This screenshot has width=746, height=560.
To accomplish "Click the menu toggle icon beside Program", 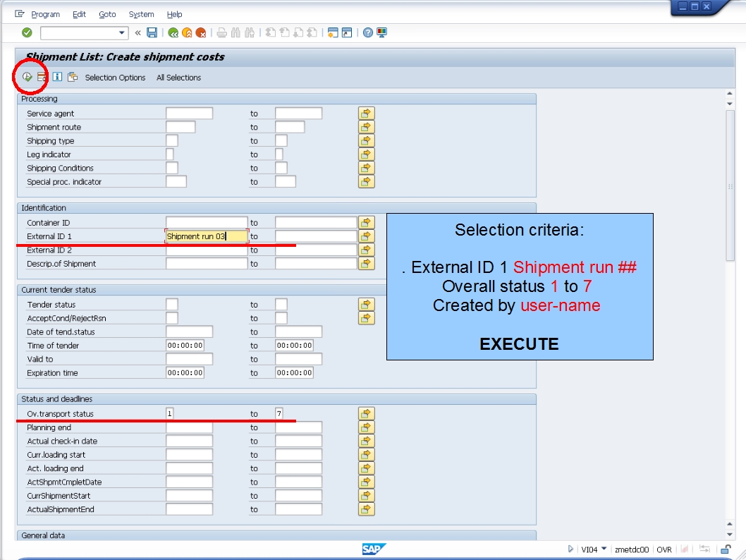I will 20,14.
